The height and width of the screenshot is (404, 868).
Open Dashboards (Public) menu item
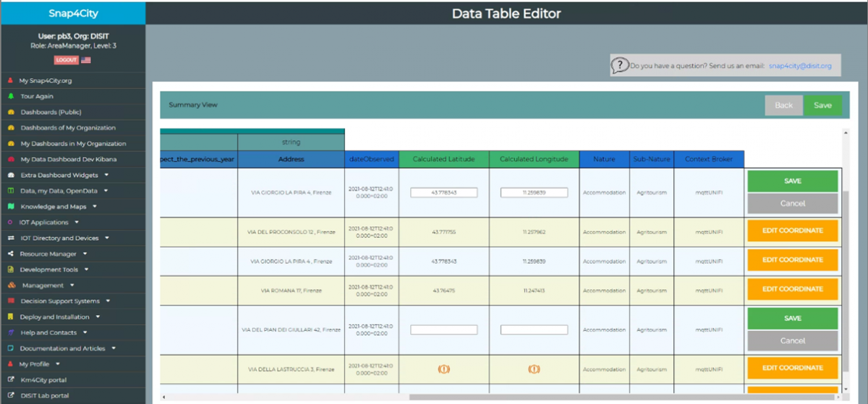tap(51, 112)
